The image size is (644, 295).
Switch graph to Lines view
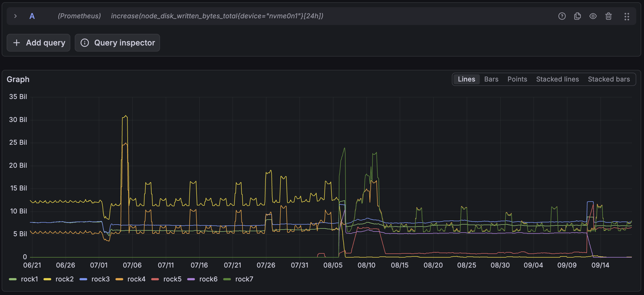click(467, 79)
